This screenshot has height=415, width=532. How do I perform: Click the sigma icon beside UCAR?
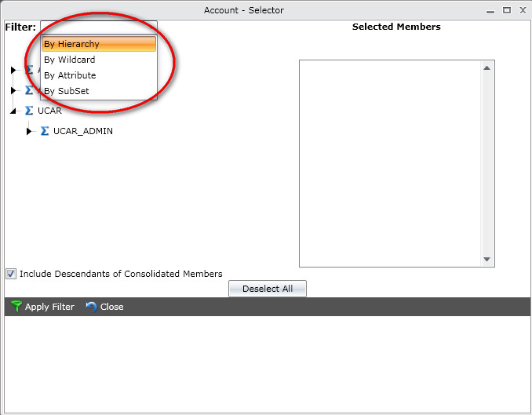(29, 111)
